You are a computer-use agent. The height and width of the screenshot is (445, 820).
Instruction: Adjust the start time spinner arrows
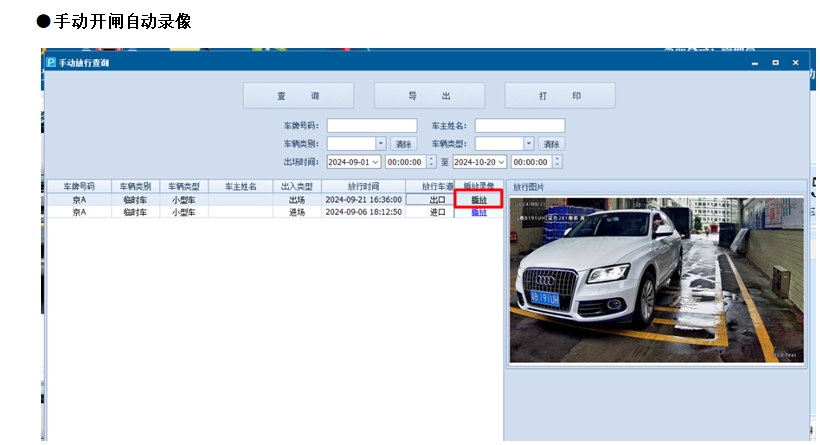pyautogui.click(x=432, y=162)
